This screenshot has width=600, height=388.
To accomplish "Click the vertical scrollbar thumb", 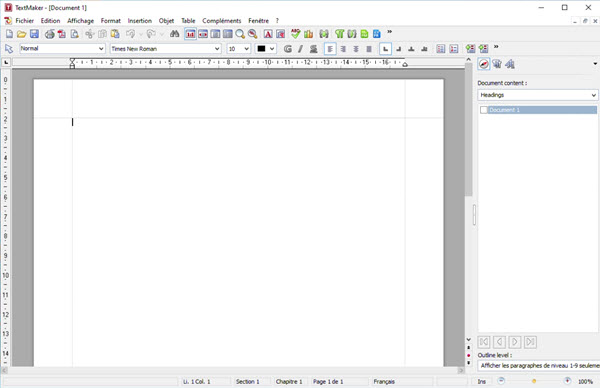I will tap(468, 130).
